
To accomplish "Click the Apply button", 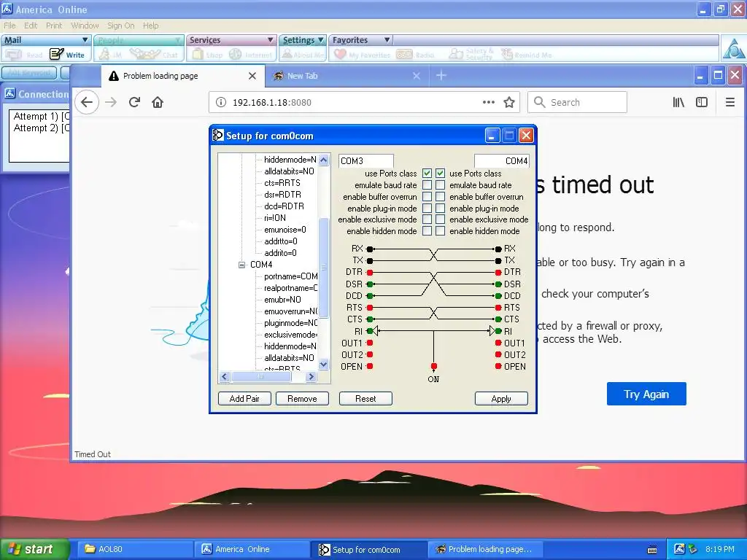I will point(501,399).
